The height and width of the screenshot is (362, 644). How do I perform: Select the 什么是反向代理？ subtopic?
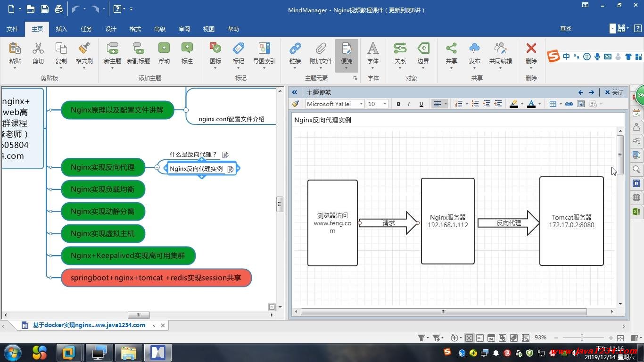click(193, 154)
